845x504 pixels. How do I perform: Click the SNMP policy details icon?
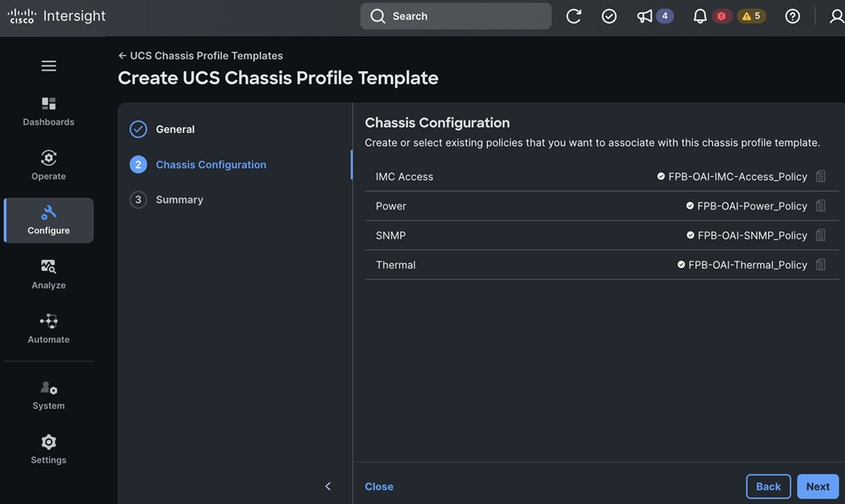820,235
